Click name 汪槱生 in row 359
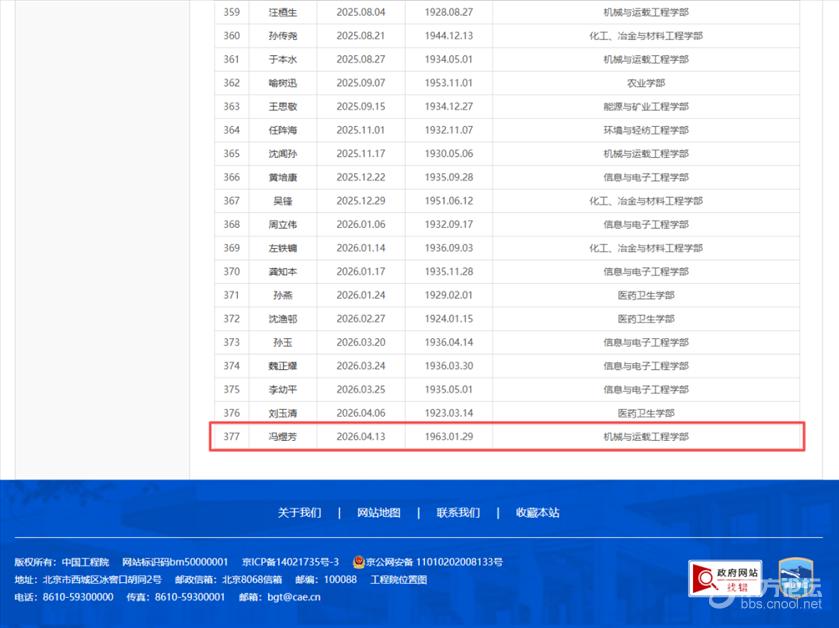Viewport: 839px width, 628px height. tap(283, 12)
